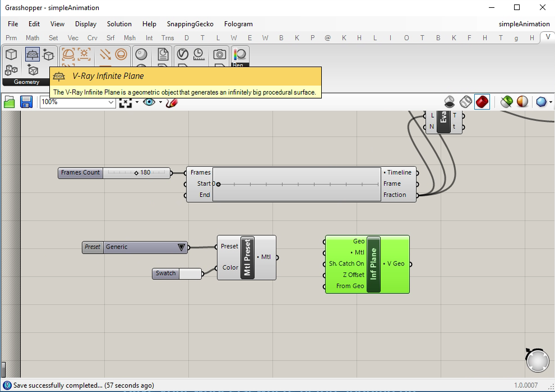
Task: Click the timeline scrub handle at Start
Action: [219, 184]
